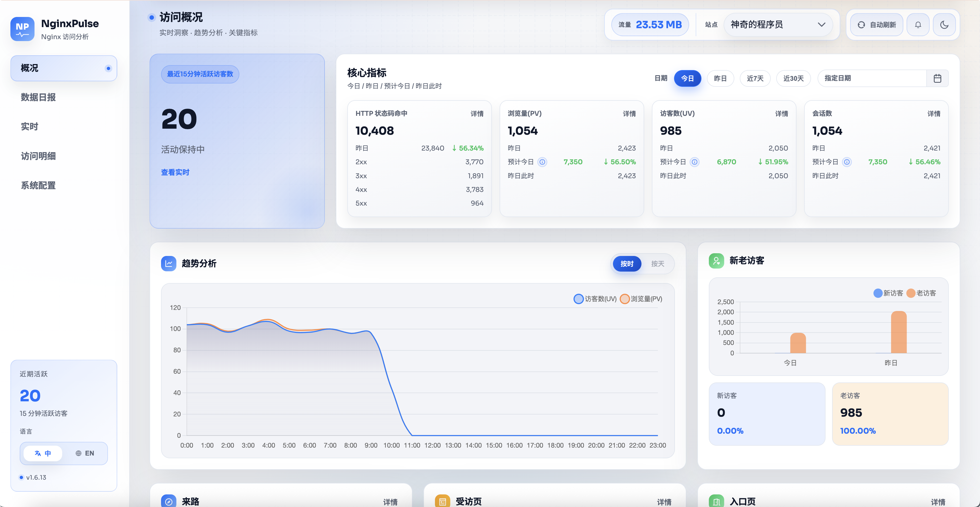The width and height of the screenshot is (980, 507).
Task: Click the NginxPulse NP logo
Action: click(22, 29)
